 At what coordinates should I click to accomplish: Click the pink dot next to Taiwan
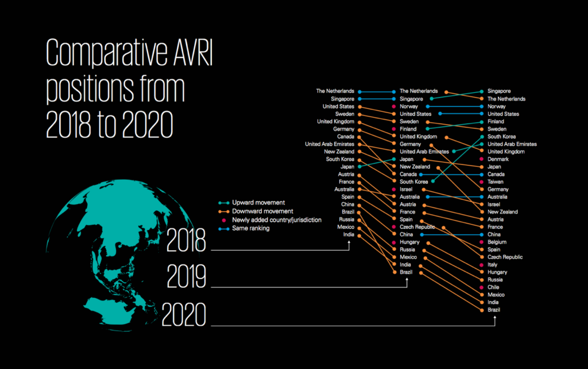point(481,181)
